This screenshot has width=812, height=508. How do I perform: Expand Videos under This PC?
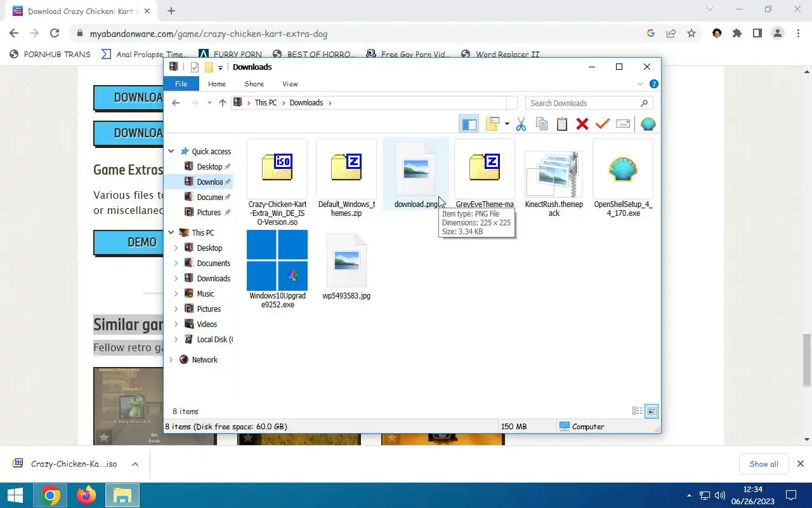176,324
